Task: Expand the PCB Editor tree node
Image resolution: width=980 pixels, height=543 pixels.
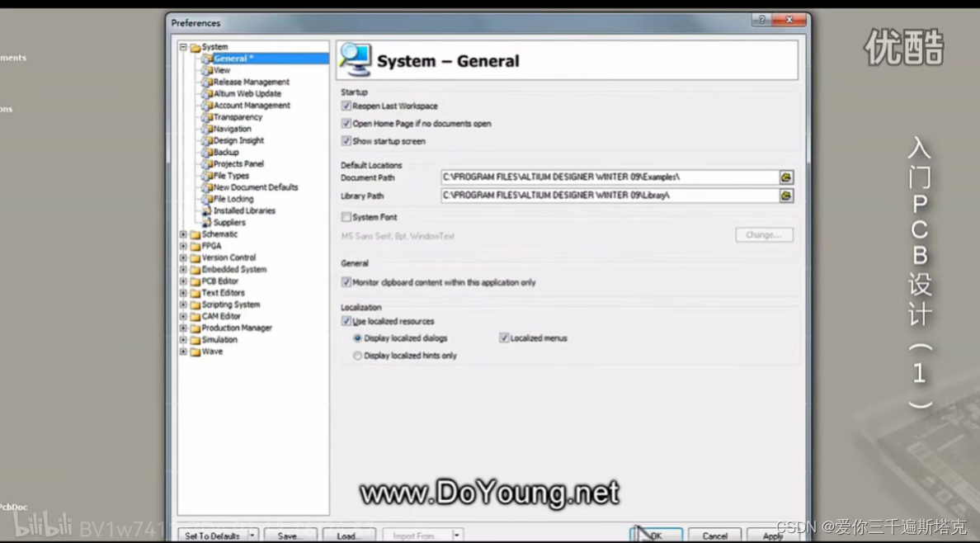Action: 183,281
